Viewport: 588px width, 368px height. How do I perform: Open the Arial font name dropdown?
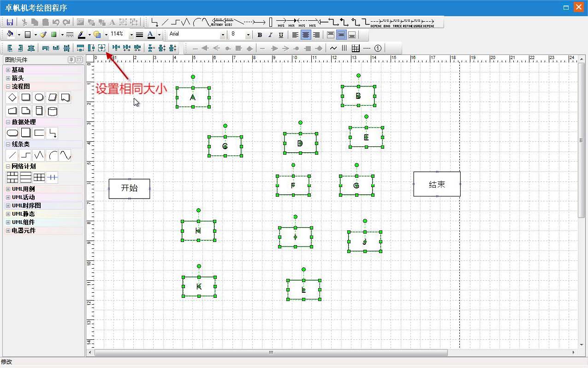tap(223, 35)
